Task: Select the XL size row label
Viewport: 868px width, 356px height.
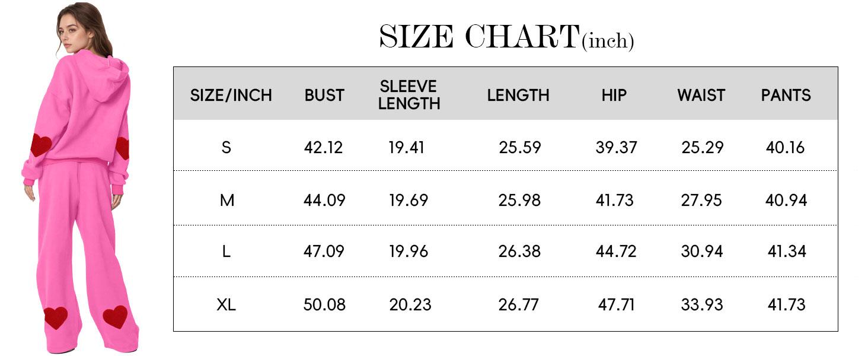Action: [226, 305]
